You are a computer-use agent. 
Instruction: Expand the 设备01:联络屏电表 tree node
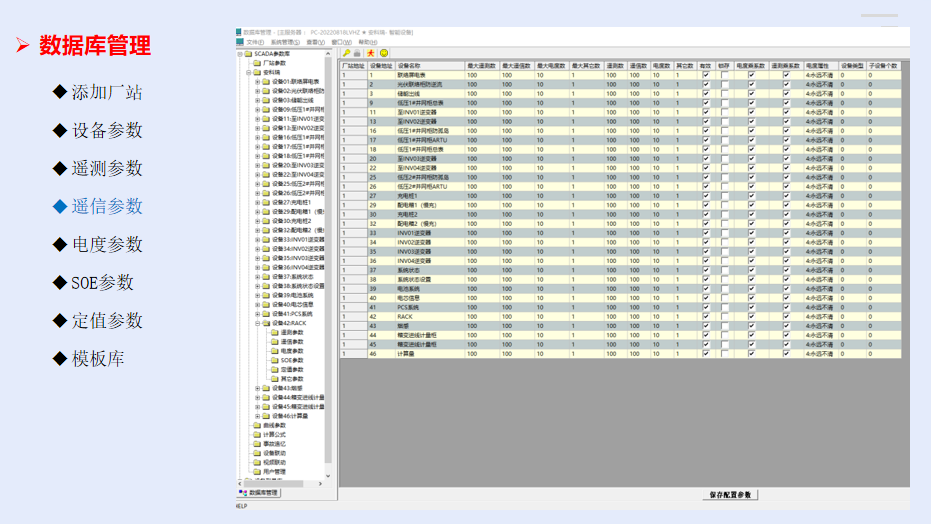click(x=257, y=81)
